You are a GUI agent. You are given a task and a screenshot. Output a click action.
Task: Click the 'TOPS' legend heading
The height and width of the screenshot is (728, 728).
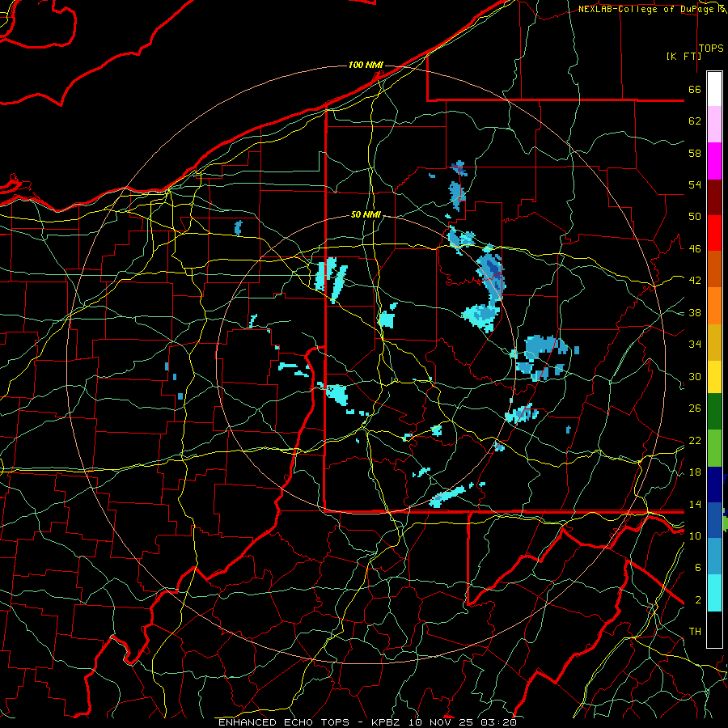point(711,49)
